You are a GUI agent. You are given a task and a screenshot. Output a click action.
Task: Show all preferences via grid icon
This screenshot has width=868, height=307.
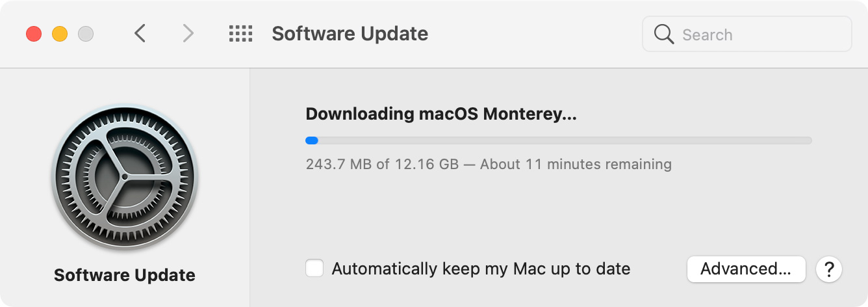click(240, 34)
